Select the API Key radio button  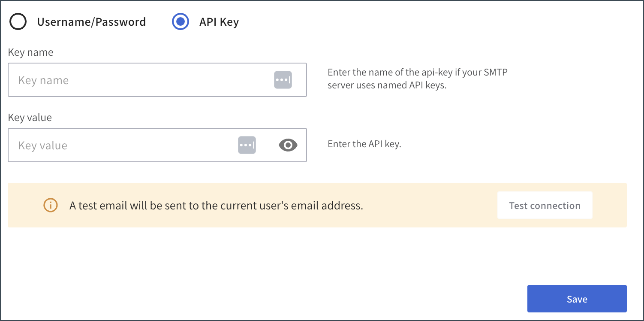click(181, 21)
